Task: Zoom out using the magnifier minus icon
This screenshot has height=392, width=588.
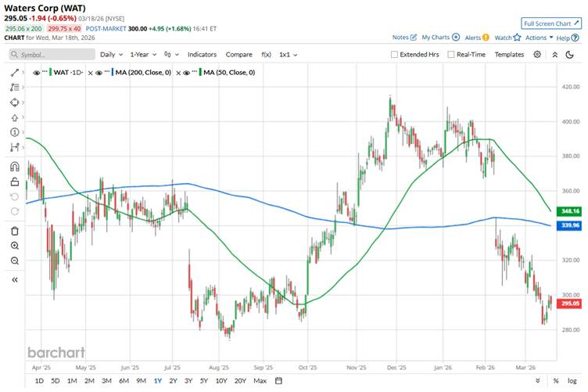Action: pyautogui.click(x=15, y=261)
